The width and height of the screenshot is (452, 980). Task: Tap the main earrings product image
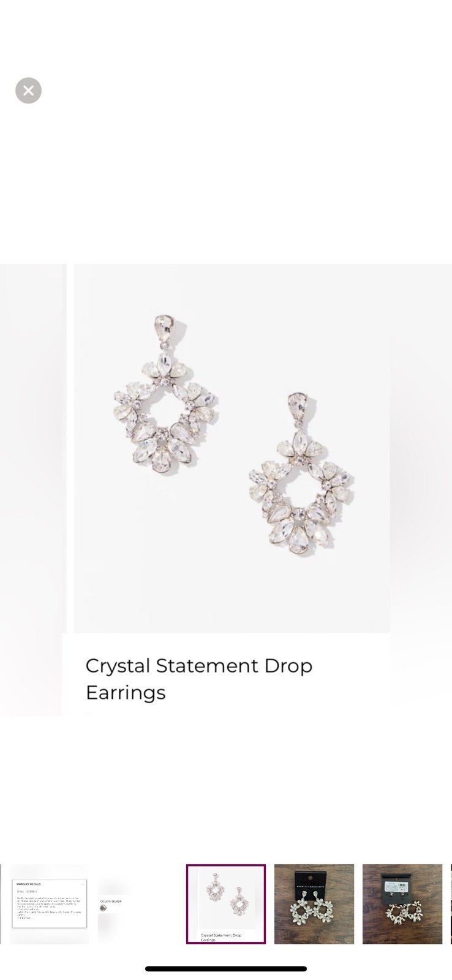point(232,448)
